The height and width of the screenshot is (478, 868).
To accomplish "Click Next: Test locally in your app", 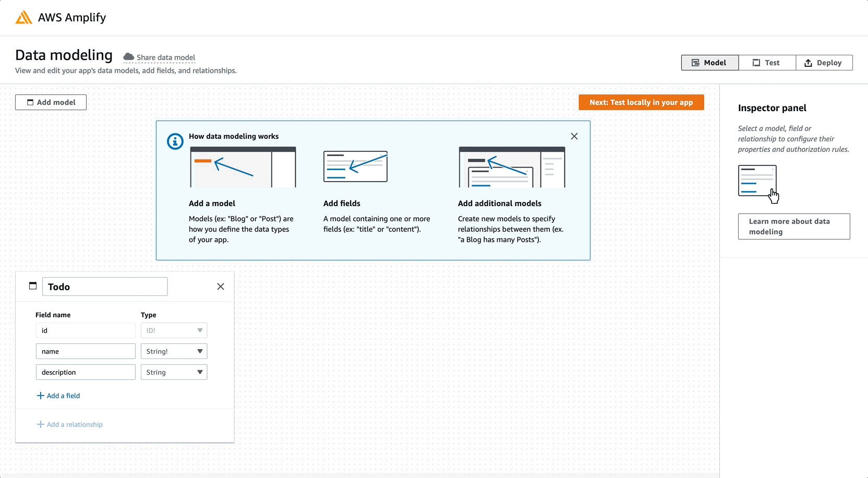I will click(x=641, y=102).
